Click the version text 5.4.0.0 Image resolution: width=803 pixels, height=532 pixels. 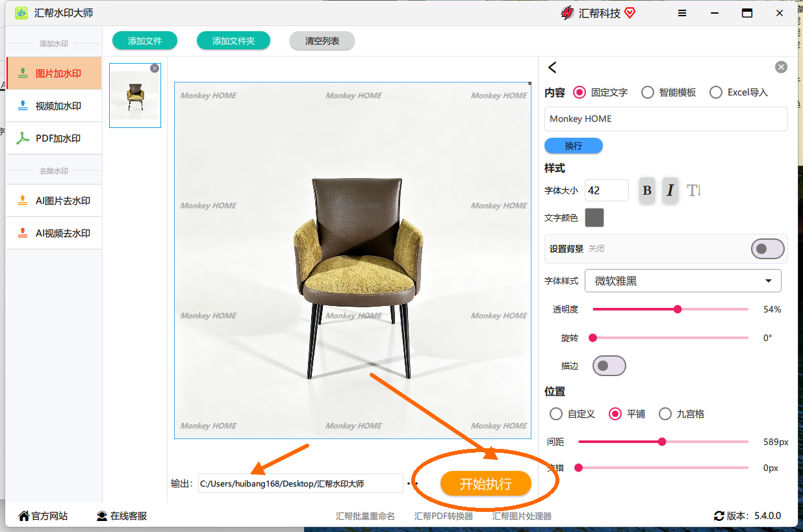(768, 516)
